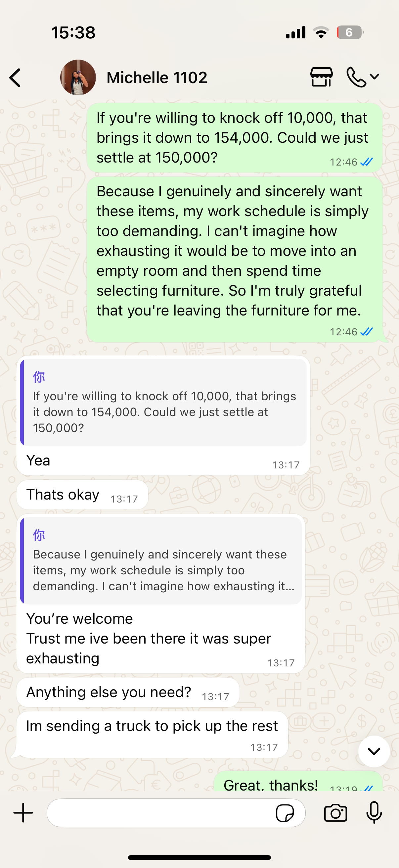Start a voice call with phone icon
The height and width of the screenshot is (868, 399).
point(356,77)
